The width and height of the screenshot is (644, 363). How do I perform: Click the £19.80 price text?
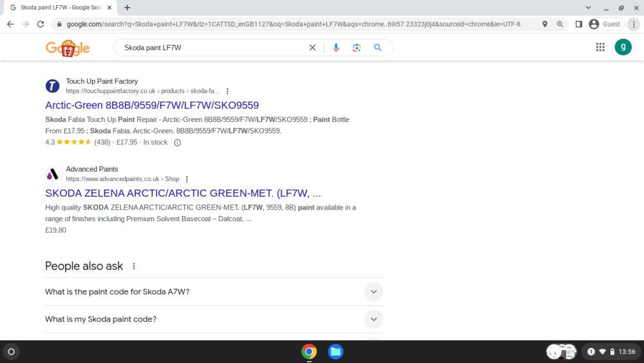[x=55, y=230]
